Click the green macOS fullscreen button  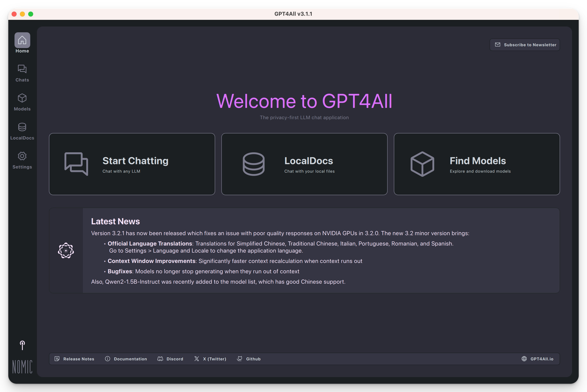(x=31, y=14)
